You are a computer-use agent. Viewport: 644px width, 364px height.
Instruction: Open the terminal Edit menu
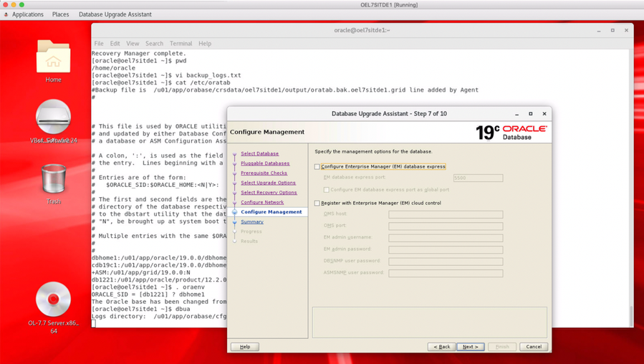pyautogui.click(x=115, y=44)
